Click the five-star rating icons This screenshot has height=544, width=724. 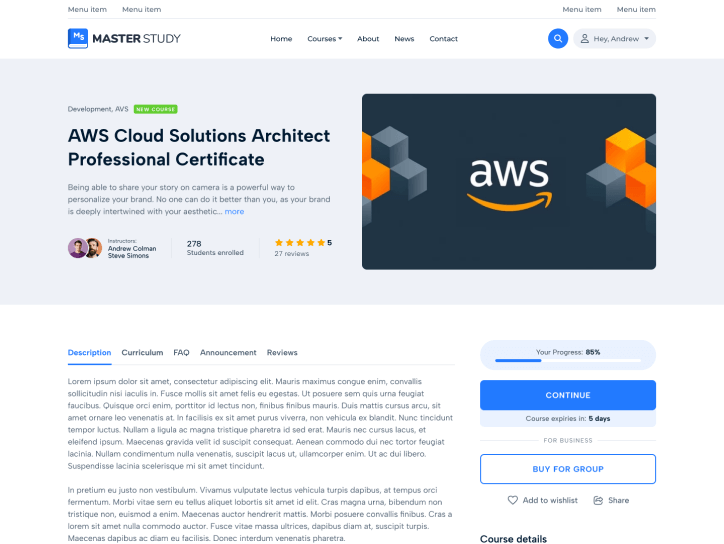pos(299,243)
